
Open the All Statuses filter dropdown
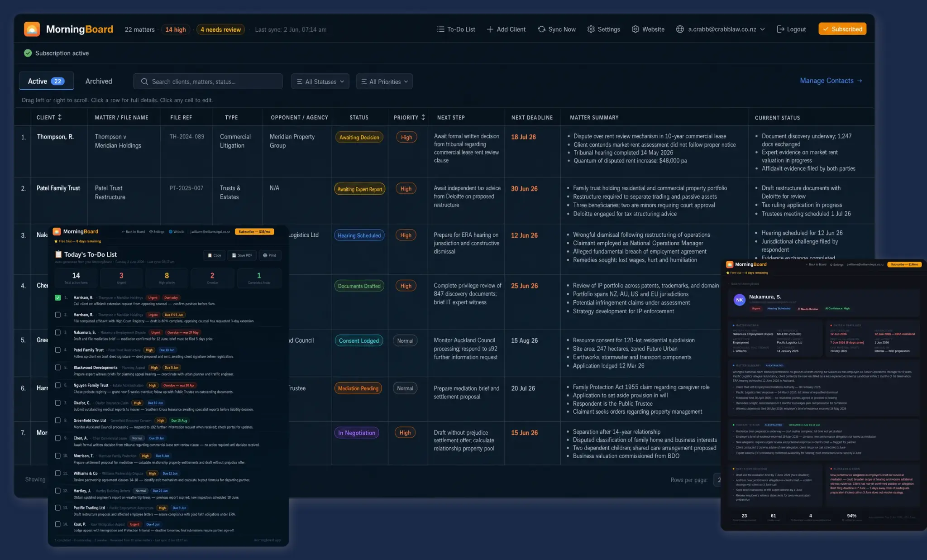[x=320, y=81]
